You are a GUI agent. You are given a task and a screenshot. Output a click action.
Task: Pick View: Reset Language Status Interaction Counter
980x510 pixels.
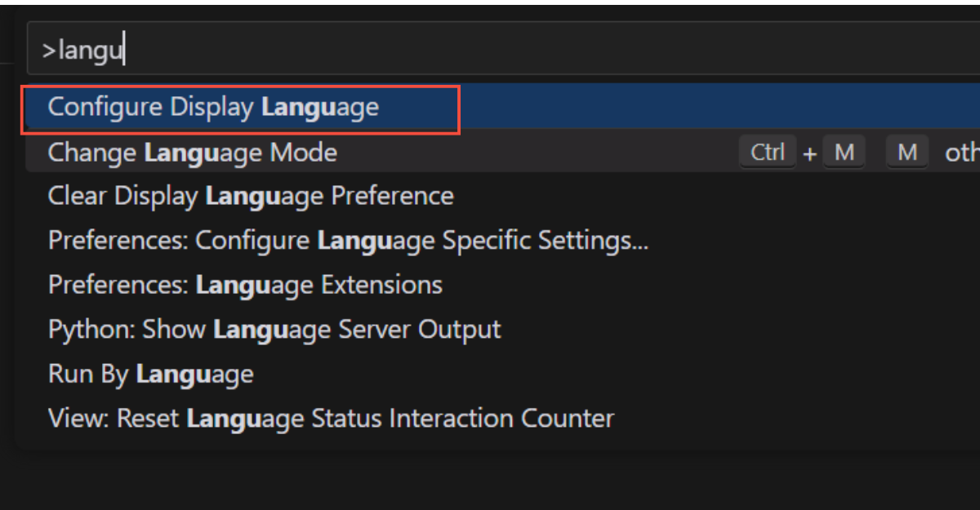pyautogui.click(x=331, y=419)
